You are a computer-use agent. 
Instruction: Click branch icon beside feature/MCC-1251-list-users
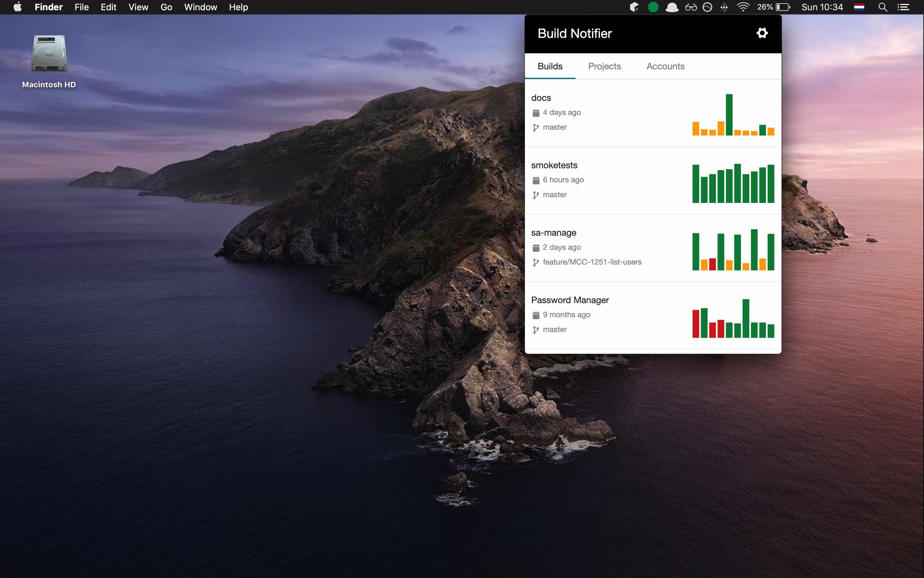click(x=536, y=262)
